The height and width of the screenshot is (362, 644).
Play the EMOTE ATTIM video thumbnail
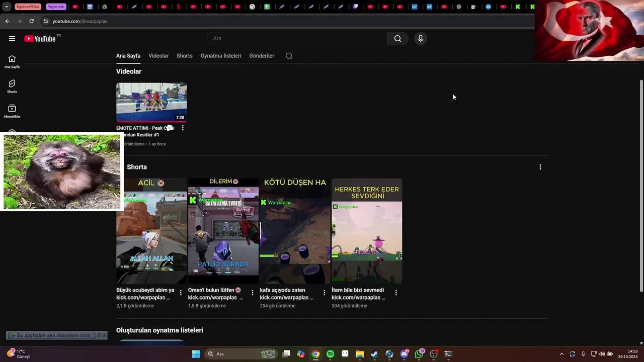pyautogui.click(x=151, y=102)
